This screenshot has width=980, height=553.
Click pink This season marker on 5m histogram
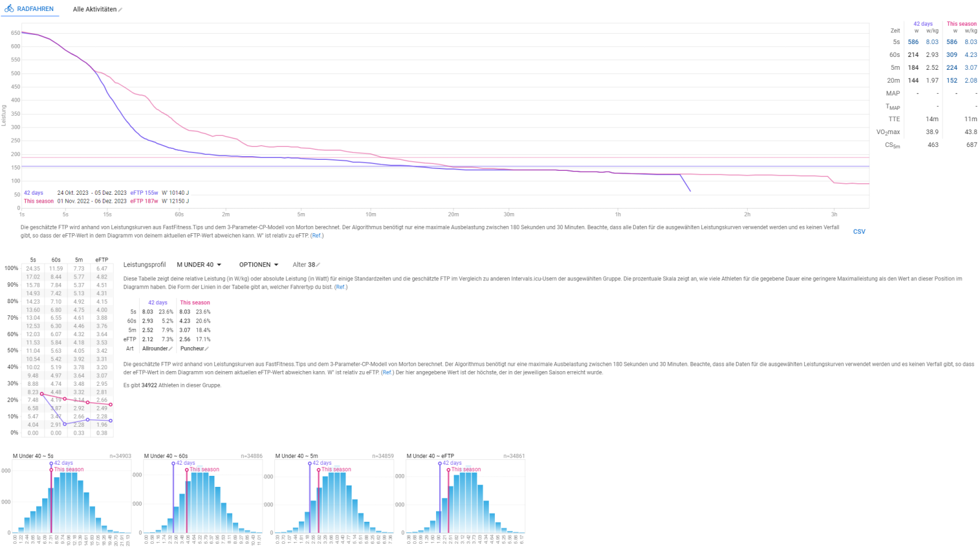(x=318, y=470)
